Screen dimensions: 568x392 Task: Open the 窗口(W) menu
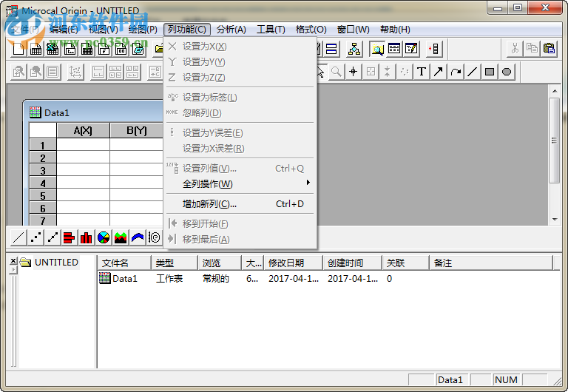tap(354, 30)
